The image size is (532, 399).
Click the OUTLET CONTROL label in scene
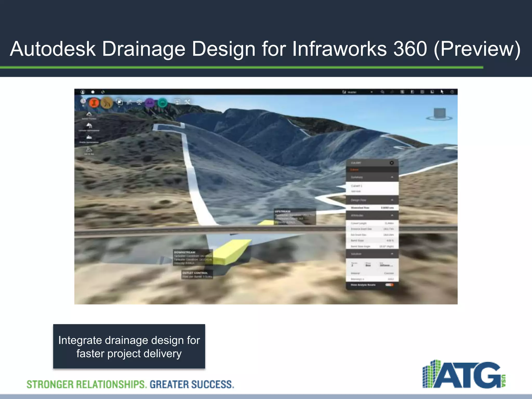(197, 275)
